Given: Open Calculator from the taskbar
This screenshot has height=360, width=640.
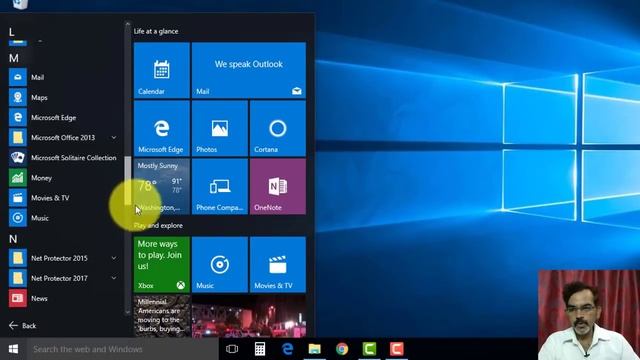Looking at the screenshot, I should 260,349.
